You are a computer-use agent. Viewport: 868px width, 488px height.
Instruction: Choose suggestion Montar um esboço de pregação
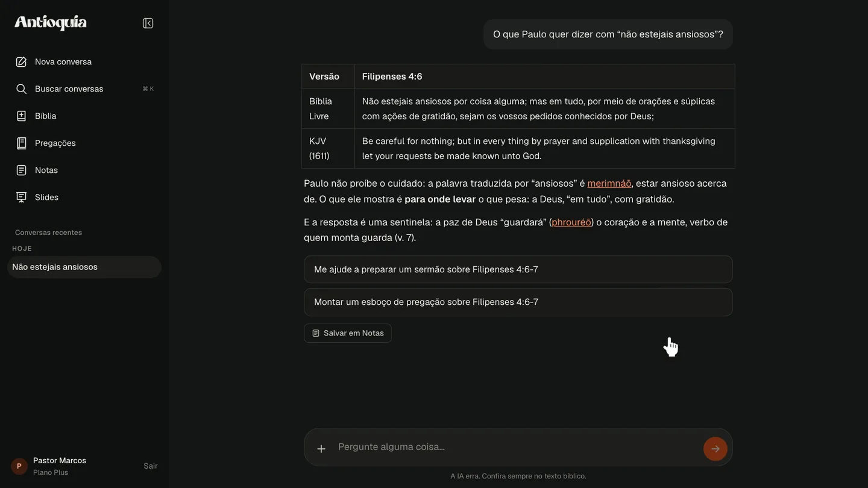click(x=518, y=302)
